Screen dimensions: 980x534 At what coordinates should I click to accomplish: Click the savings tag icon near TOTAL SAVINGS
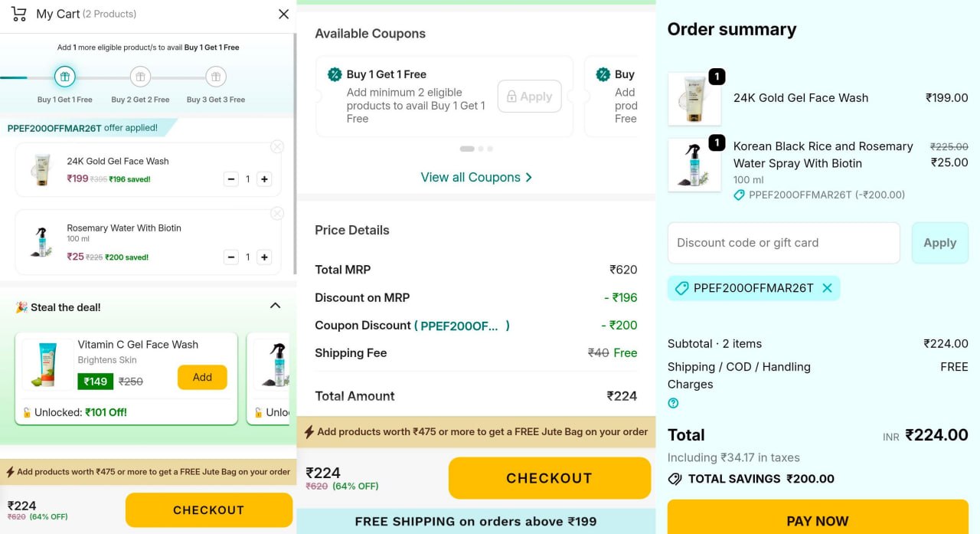pos(675,479)
